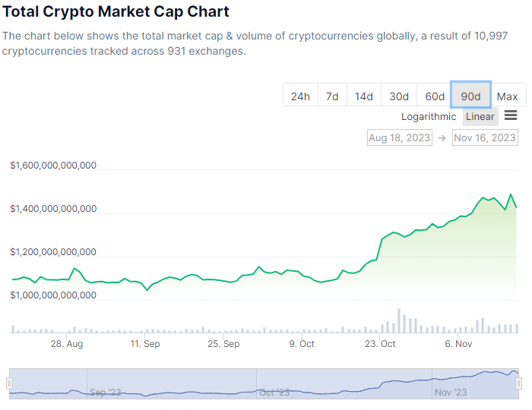
Task: Click the tallest volume bar near 23. Oct
Action: [x=399, y=320]
